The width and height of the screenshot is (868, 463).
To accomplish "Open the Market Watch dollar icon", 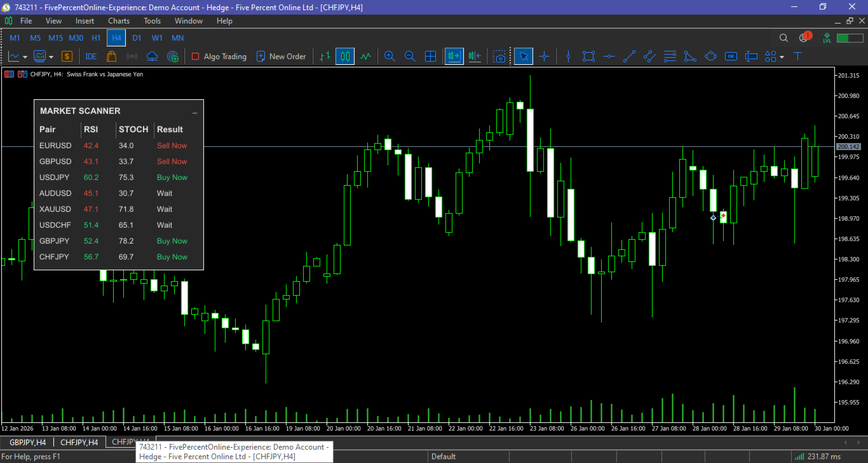I will tap(67, 57).
